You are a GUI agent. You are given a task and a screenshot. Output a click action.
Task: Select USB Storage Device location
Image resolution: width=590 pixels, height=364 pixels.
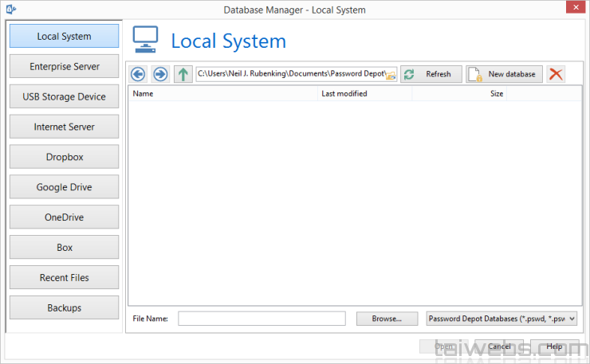click(x=65, y=97)
